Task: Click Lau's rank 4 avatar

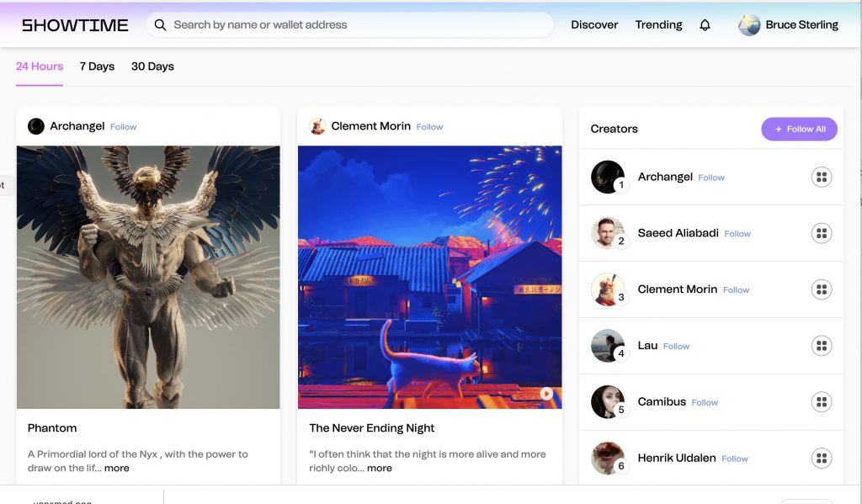Action: click(x=608, y=346)
